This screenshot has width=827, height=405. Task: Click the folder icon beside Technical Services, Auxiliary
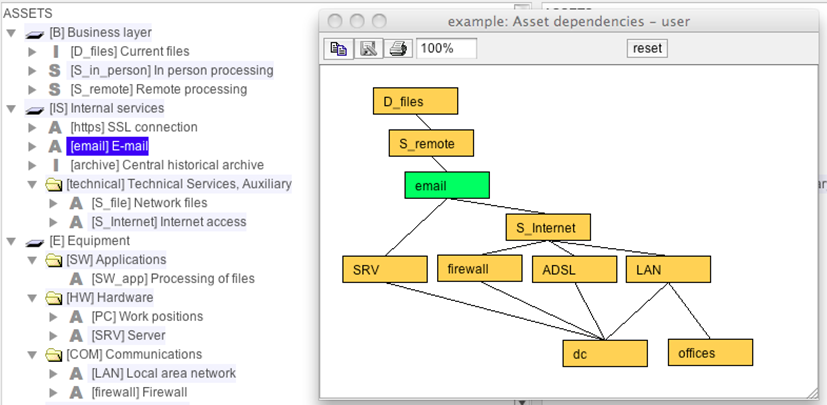click(54, 184)
